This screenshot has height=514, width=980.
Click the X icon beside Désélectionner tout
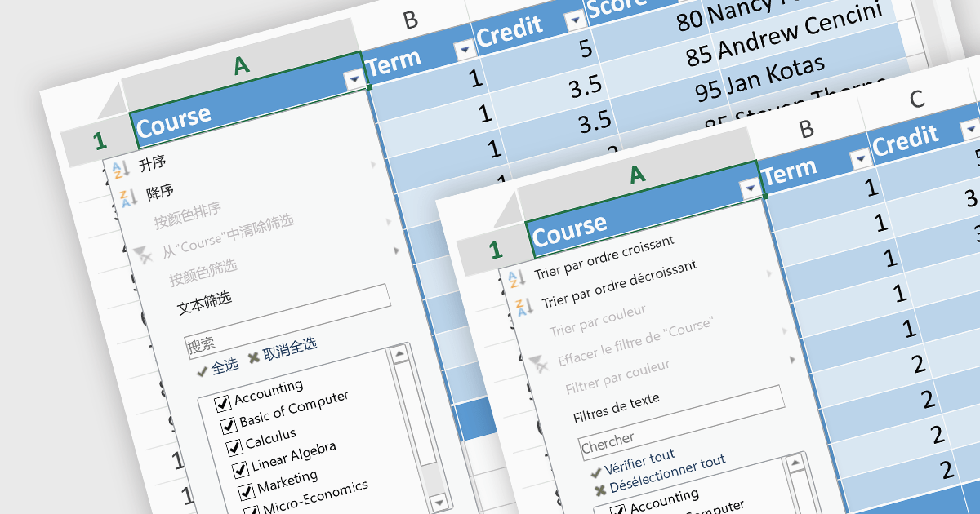pyautogui.click(x=601, y=490)
